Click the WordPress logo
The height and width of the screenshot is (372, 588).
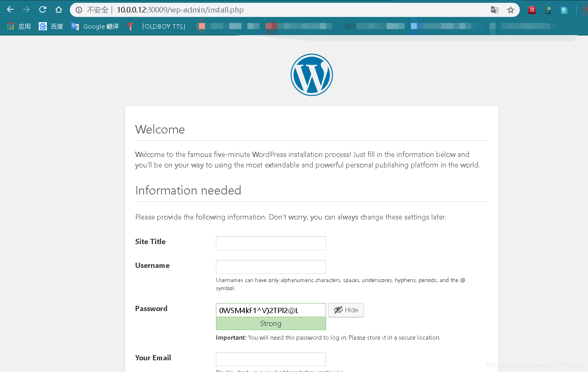pyautogui.click(x=312, y=75)
